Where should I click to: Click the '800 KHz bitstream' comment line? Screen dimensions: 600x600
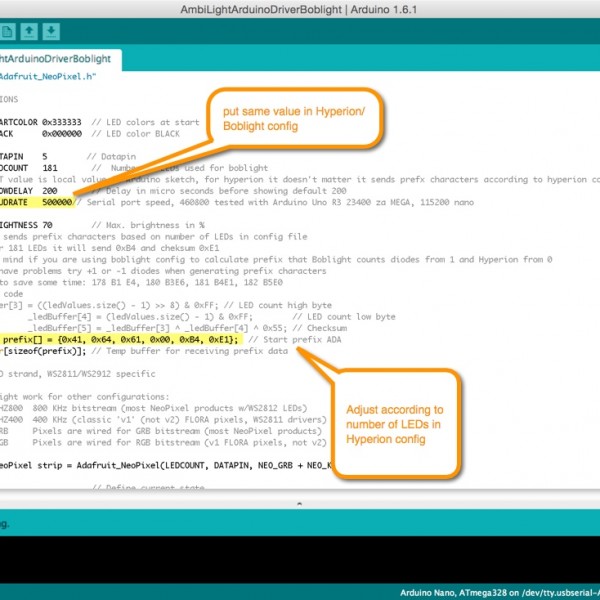click(153, 408)
